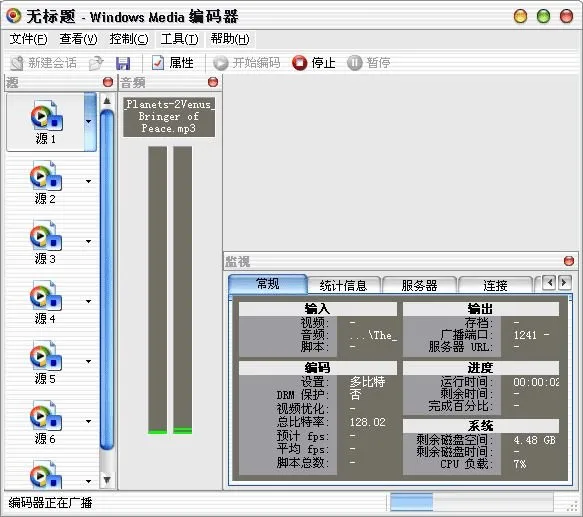The height and width of the screenshot is (517, 583).
Task: Switch to the 服务器 tab
Action: tap(419, 285)
